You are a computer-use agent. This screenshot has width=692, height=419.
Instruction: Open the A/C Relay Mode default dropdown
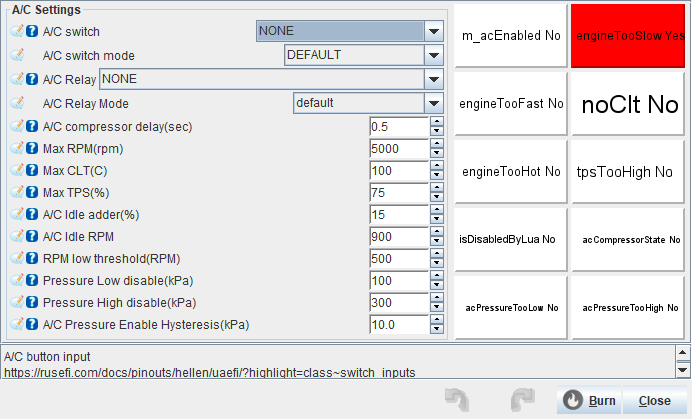(x=433, y=103)
